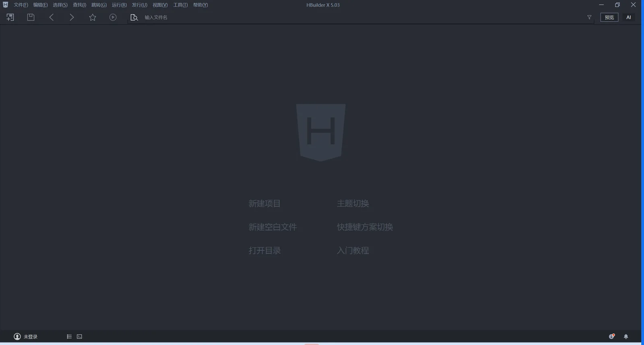Viewport: 644px width, 345px height.
Task: Click the 新建项目 link
Action: pos(264,203)
